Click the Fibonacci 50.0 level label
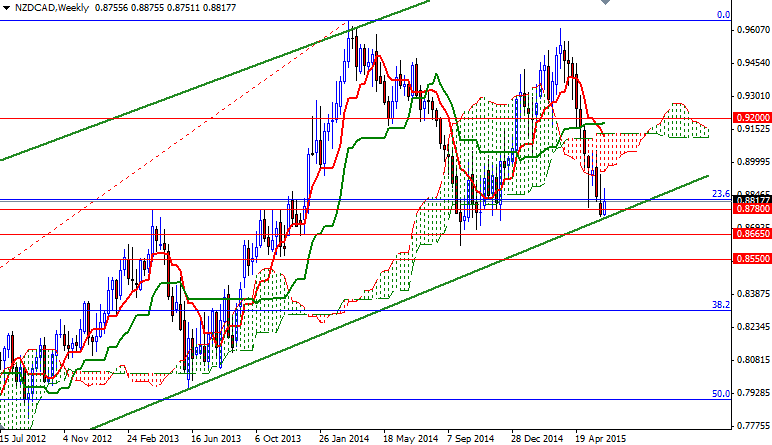 (721, 394)
